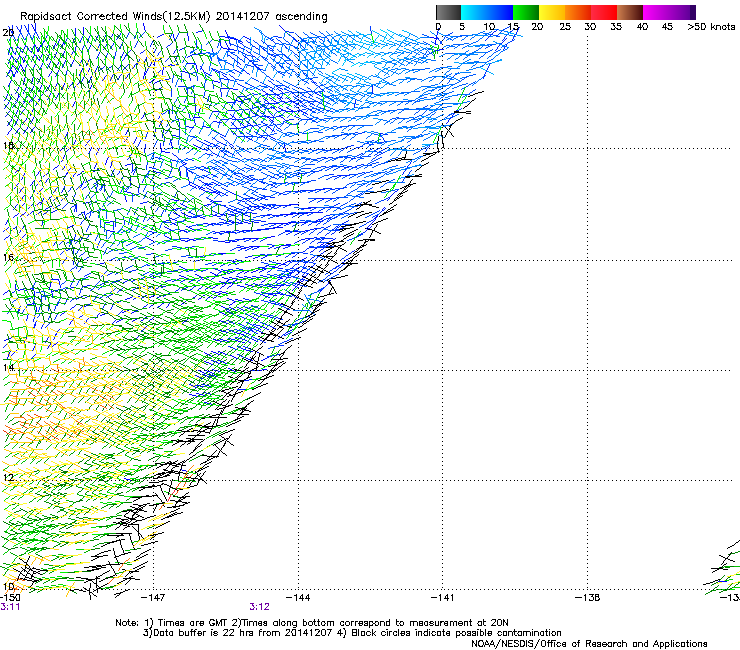Screen dimensions: 740x650
Task: Click the cyan-blue 5-15 knots legend segment
Action: 487,12
